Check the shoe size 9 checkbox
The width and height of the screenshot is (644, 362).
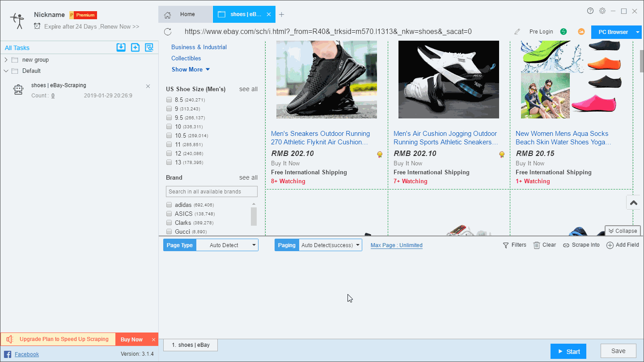(x=169, y=109)
